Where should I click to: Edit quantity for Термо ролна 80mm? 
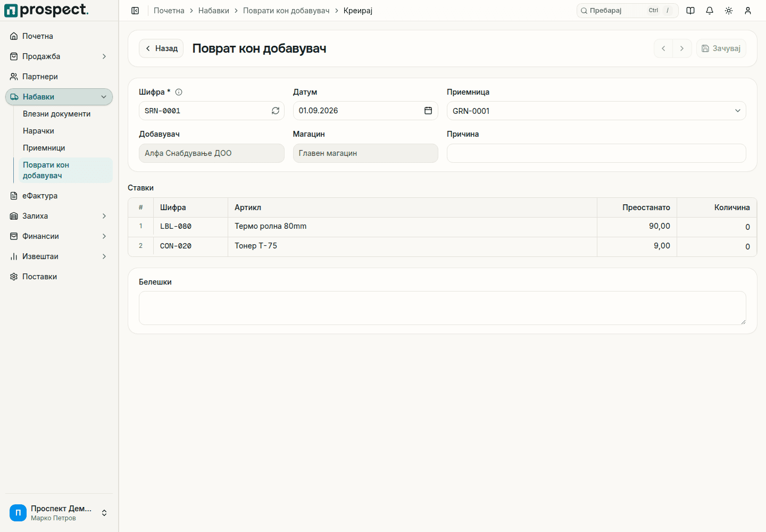point(717,227)
